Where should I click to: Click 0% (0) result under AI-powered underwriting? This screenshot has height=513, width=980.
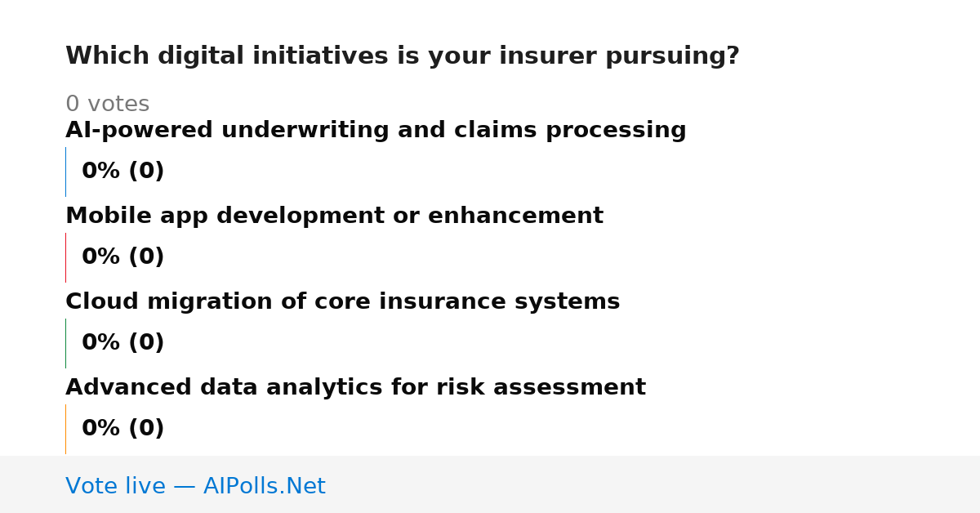[122, 172]
